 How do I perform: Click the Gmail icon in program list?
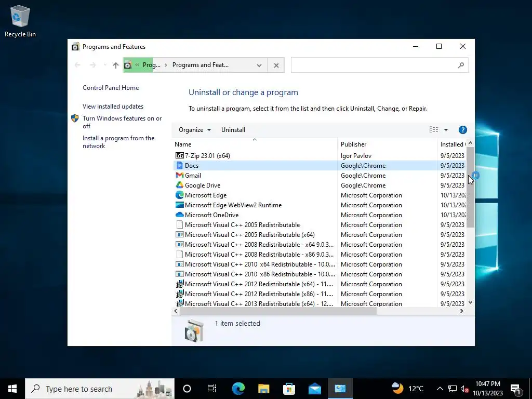click(179, 176)
